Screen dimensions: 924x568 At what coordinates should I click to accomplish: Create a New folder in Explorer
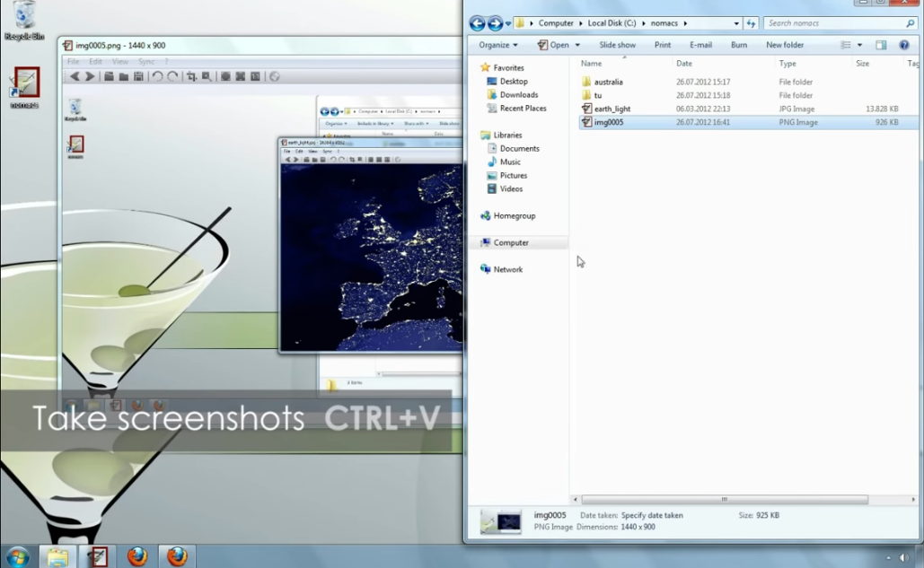784,45
